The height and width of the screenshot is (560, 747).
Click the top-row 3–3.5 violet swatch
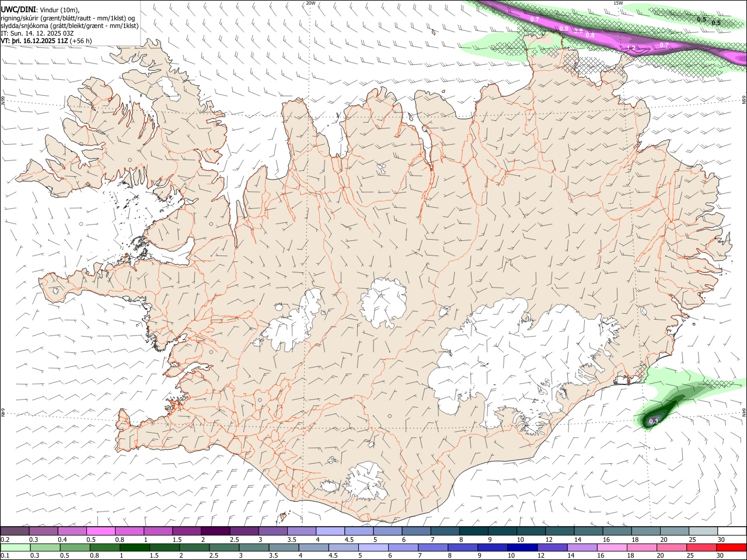[x=273, y=531]
